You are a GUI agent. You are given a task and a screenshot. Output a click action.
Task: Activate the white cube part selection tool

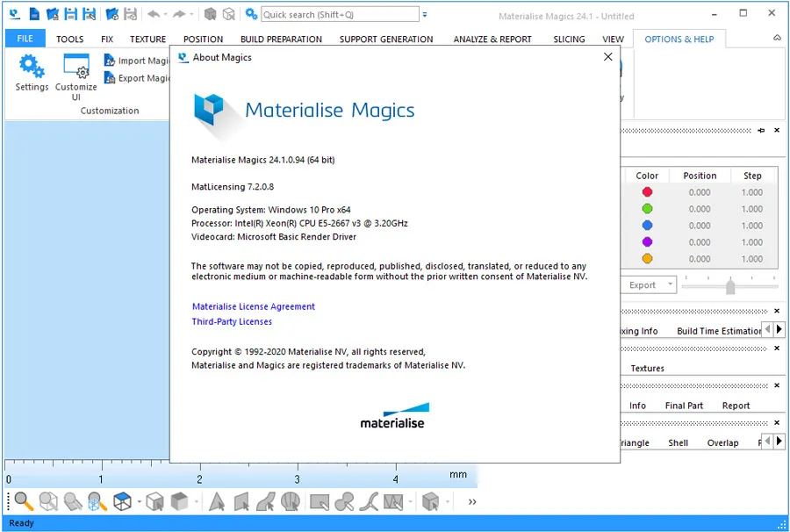[154, 502]
